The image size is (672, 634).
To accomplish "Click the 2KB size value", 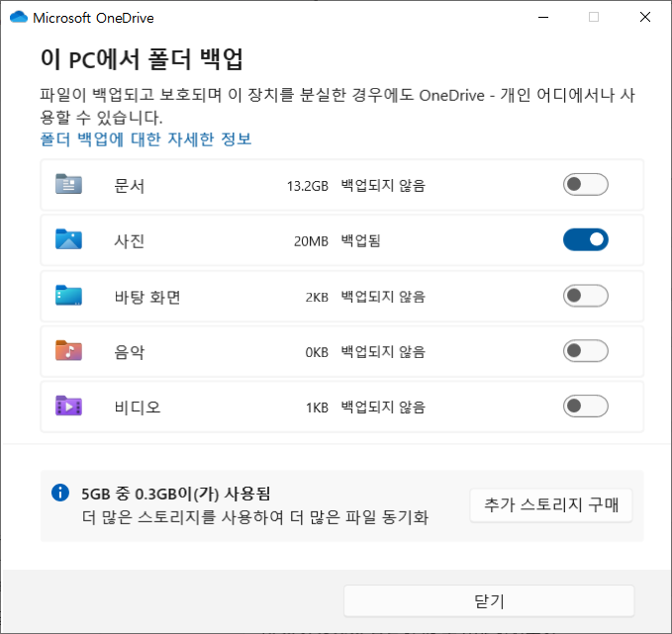I will tap(317, 297).
